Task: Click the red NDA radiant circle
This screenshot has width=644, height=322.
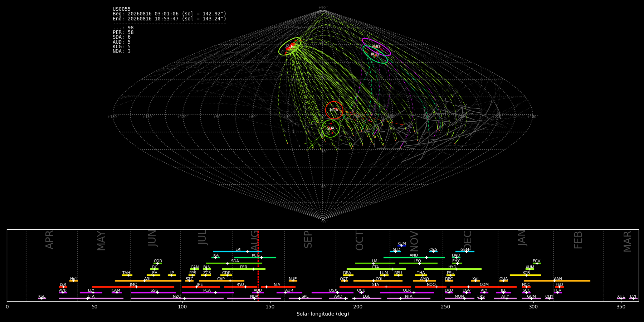Action: (334, 110)
